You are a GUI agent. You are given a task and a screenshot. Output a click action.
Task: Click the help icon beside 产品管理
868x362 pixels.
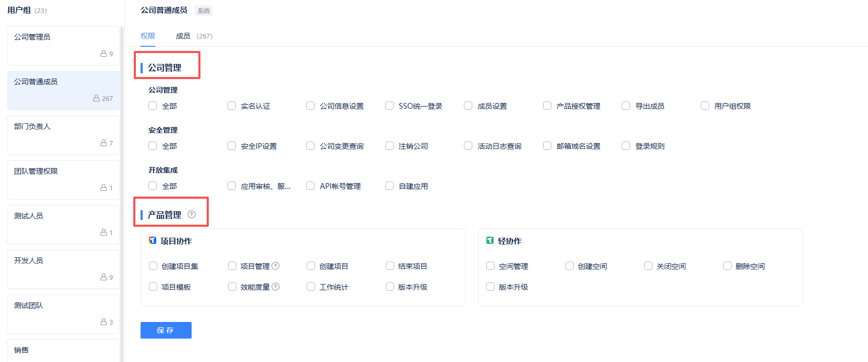pos(192,214)
